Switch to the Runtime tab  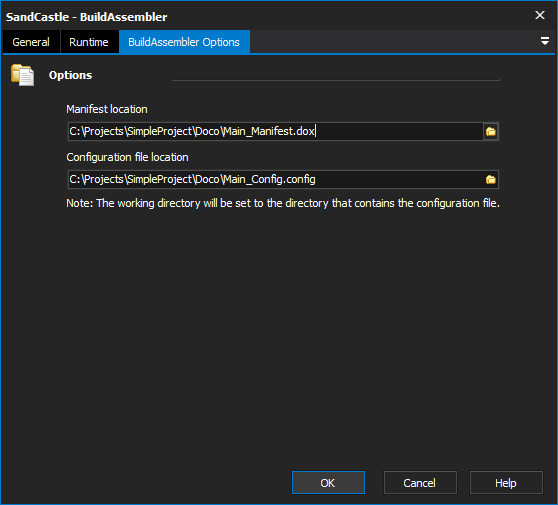[x=89, y=42]
